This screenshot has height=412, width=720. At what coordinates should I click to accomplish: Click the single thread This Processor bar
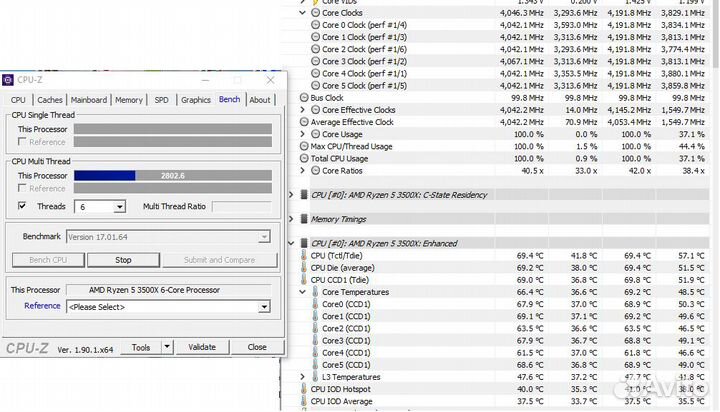(x=173, y=129)
